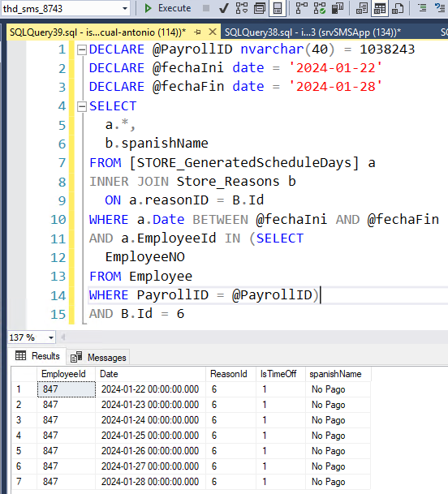This screenshot has width=448, height=494.
Task: Toggle IntelliSense enabled icon
Action: pyautogui.click(x=278, y=8)
